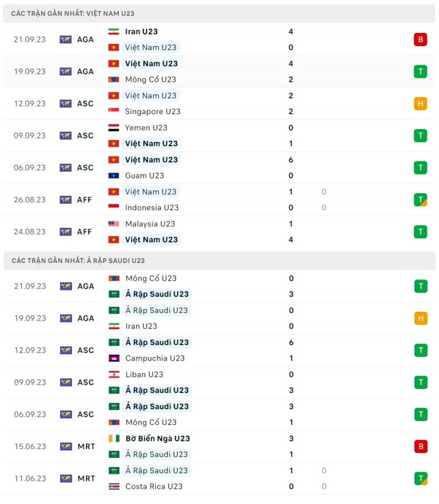
Task: Click the Iran flag icon in the top match row
Action: click(114, 32)
